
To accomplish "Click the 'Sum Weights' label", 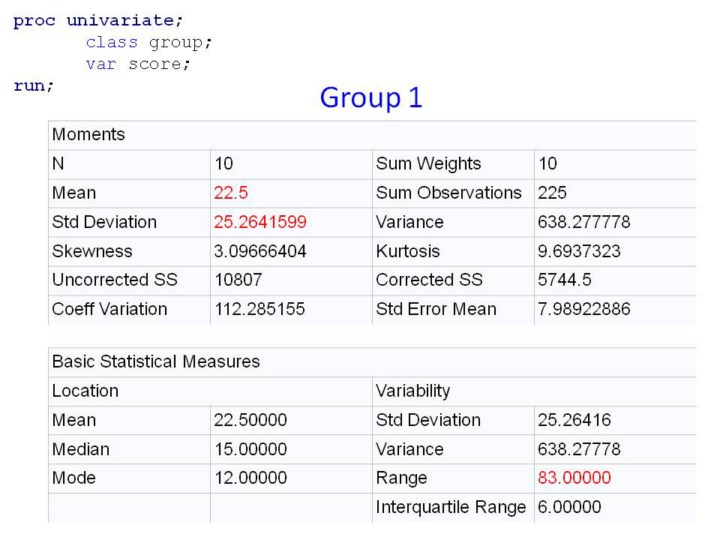I will [428, 164].
